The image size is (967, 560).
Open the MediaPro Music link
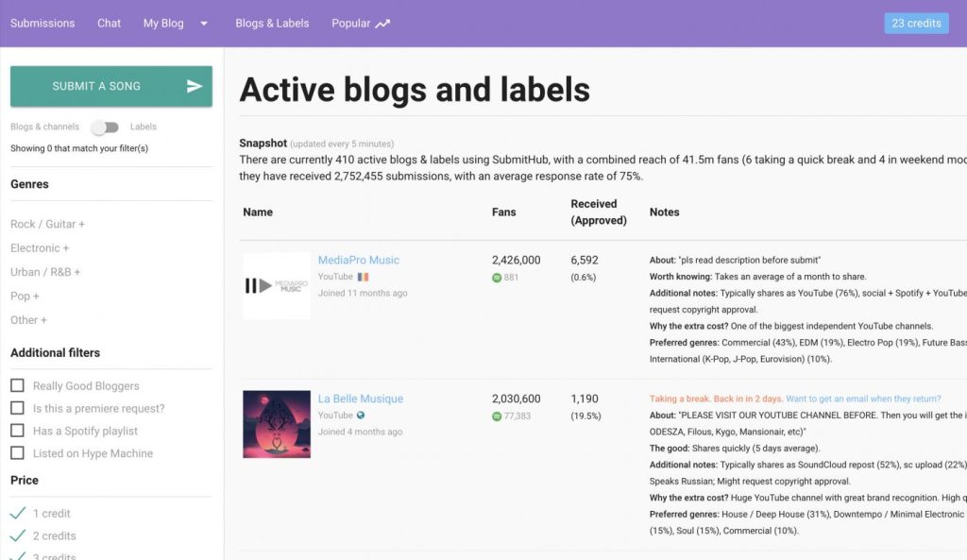click(x=358, y=260)
